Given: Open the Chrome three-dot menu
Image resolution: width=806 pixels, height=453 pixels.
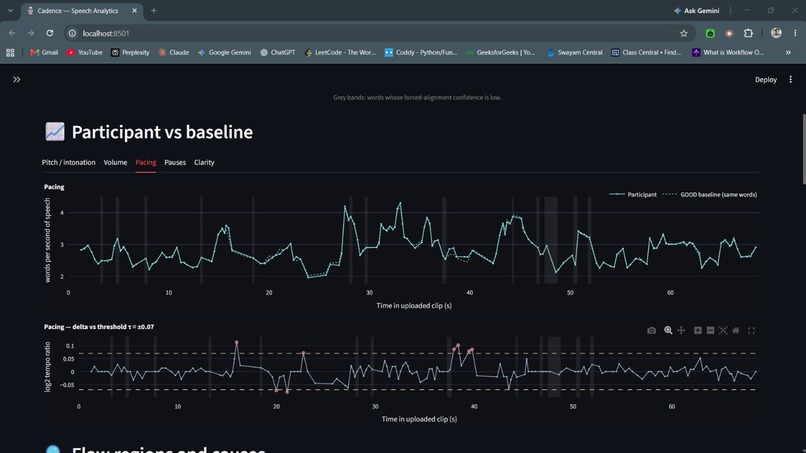Looking at the screenshot, I should pyautogui.click(x=795, y=33).
